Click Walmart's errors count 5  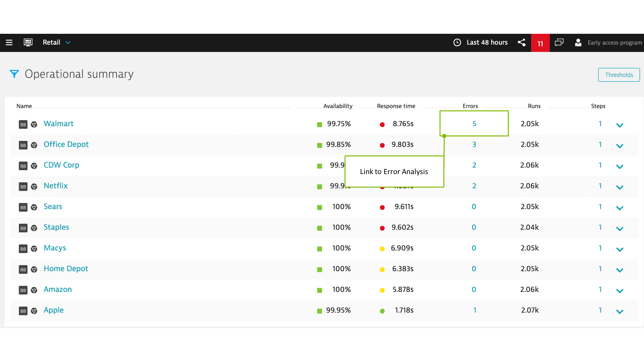point(474,124)
